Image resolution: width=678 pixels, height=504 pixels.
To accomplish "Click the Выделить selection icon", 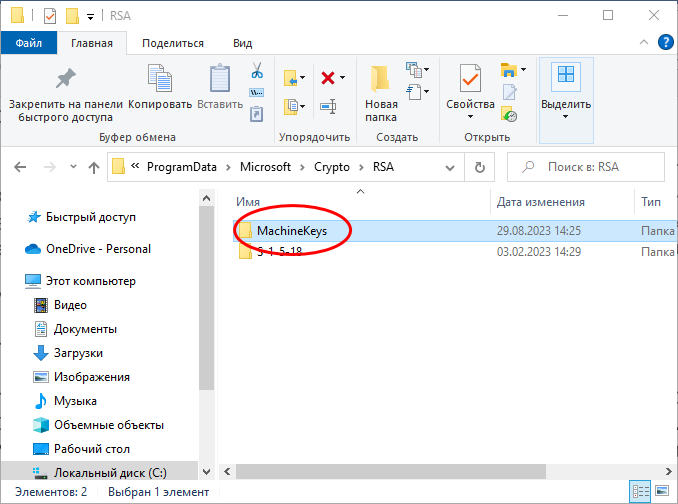I will coord(566,78).
